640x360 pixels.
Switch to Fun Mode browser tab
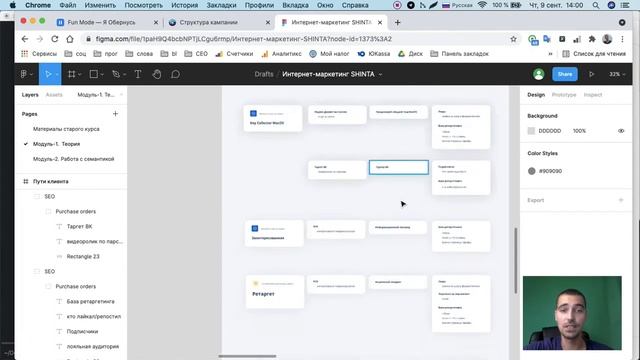coord(108,22)
